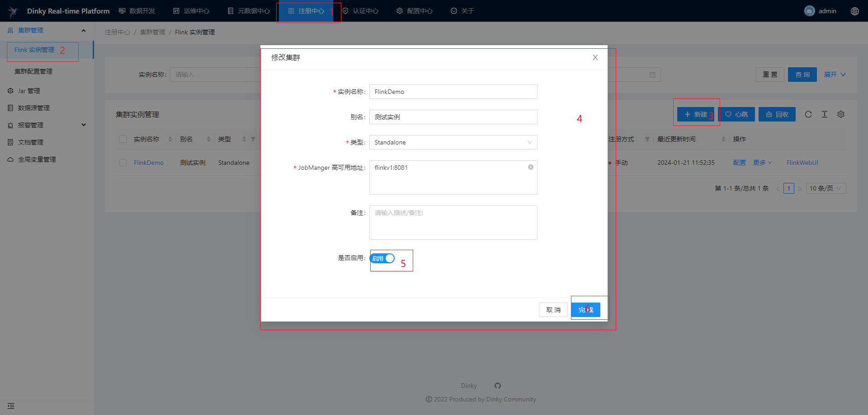Open the FlinkWebUI link

pos(802,163)
